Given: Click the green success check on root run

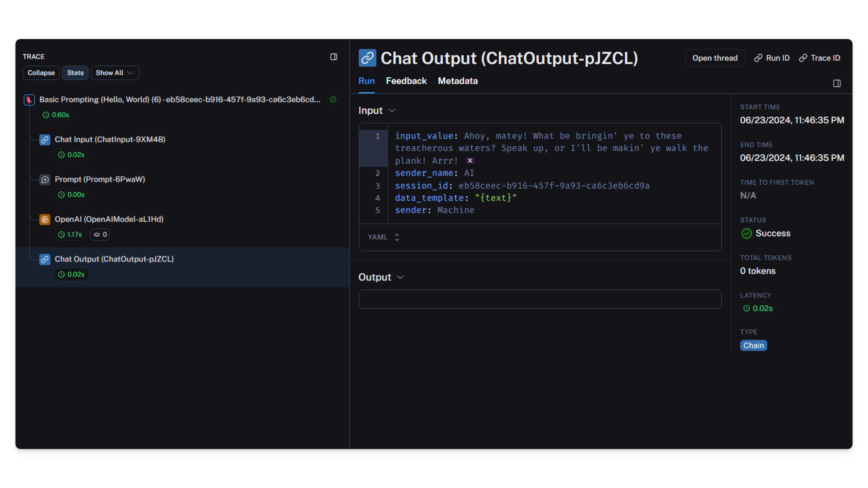Looking at the screenshot, I should [333, 99].
